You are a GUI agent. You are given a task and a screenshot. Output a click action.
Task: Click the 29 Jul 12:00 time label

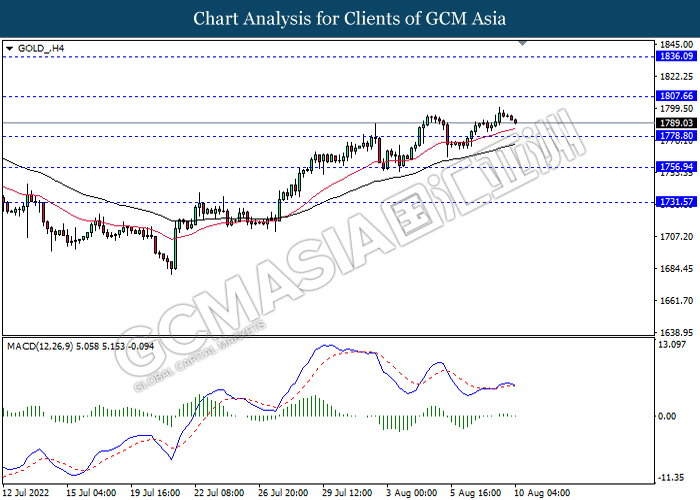pos(347,493)
